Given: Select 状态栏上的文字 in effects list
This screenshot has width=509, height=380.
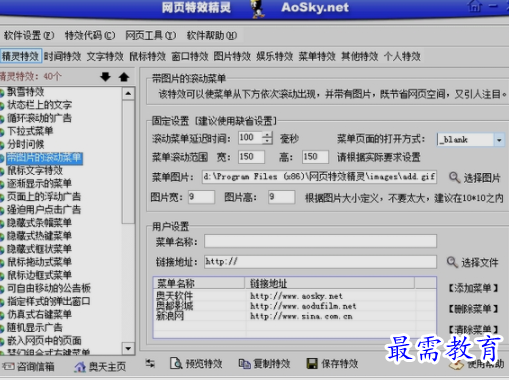Looking at the screenshot, I should click(39, 105).
